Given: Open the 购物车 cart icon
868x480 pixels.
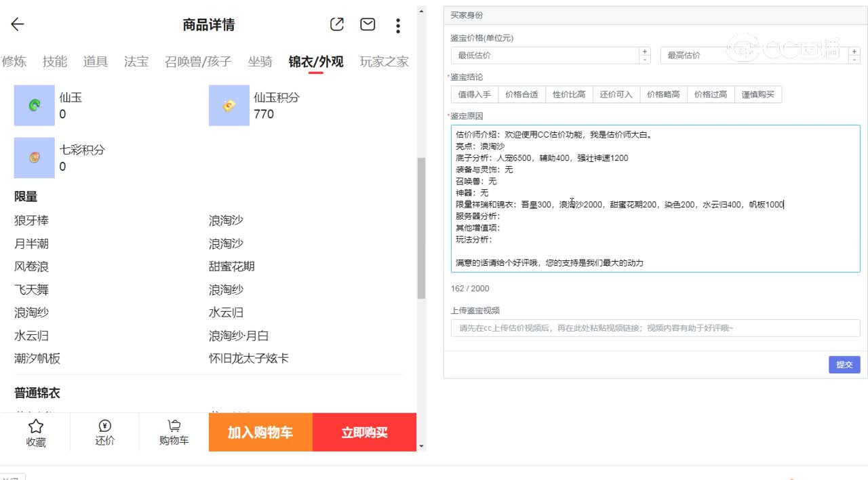Looking at the screenshot, I should point(174,426).
